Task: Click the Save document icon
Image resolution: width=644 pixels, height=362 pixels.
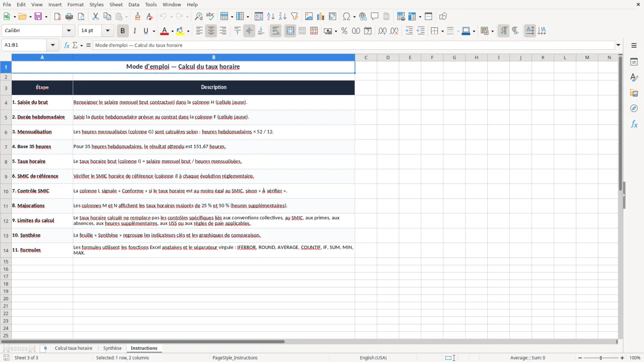Action: pos(38,17)
